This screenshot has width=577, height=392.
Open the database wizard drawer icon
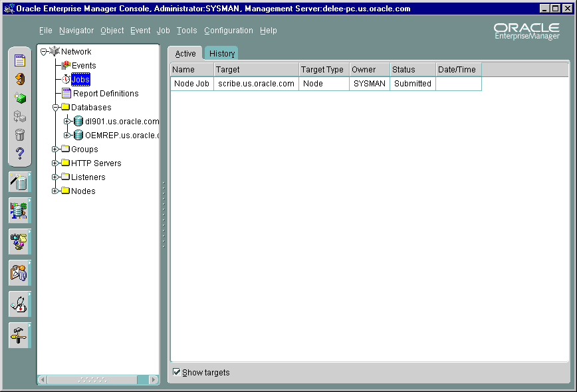[19, 181]
